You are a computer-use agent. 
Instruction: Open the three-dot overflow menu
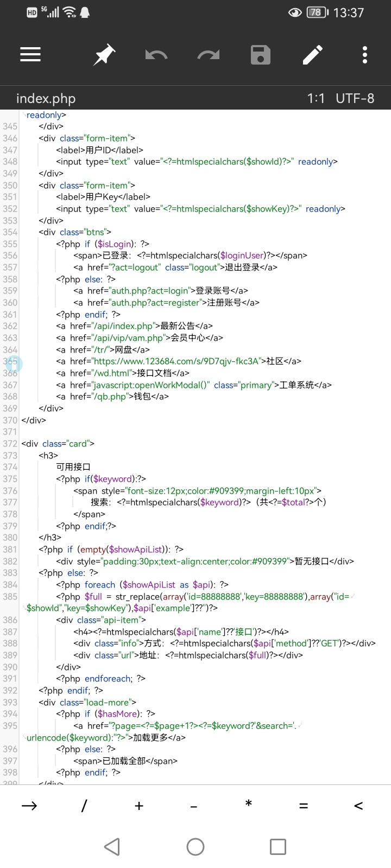365,55
